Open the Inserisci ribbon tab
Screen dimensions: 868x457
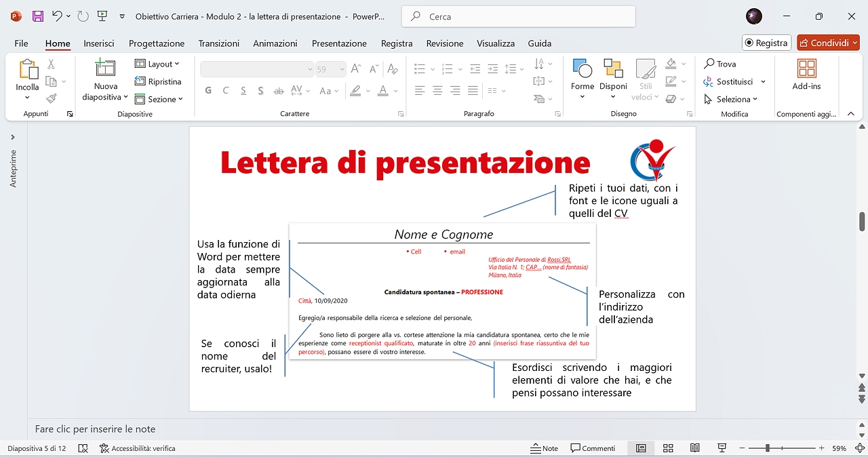pyautogui.click(x=99, y=43)
